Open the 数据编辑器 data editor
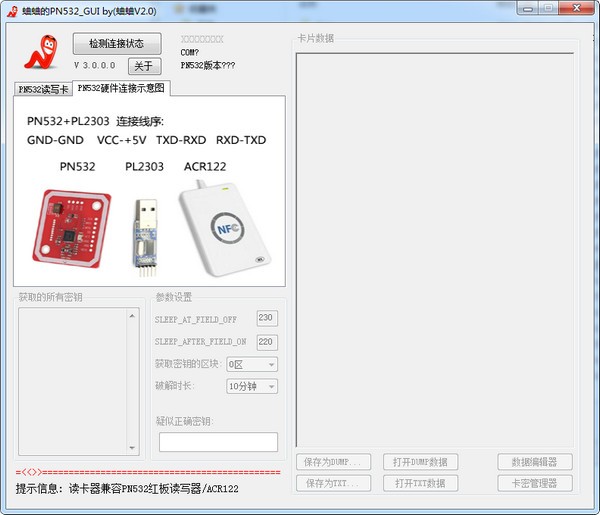The image size is (600, 515). click(x=535, y=462)
